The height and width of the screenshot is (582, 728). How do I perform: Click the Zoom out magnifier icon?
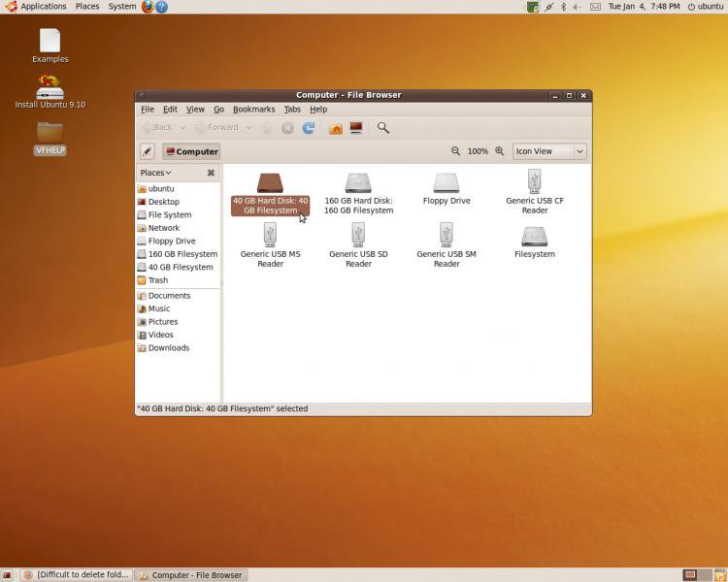point(455,151)
